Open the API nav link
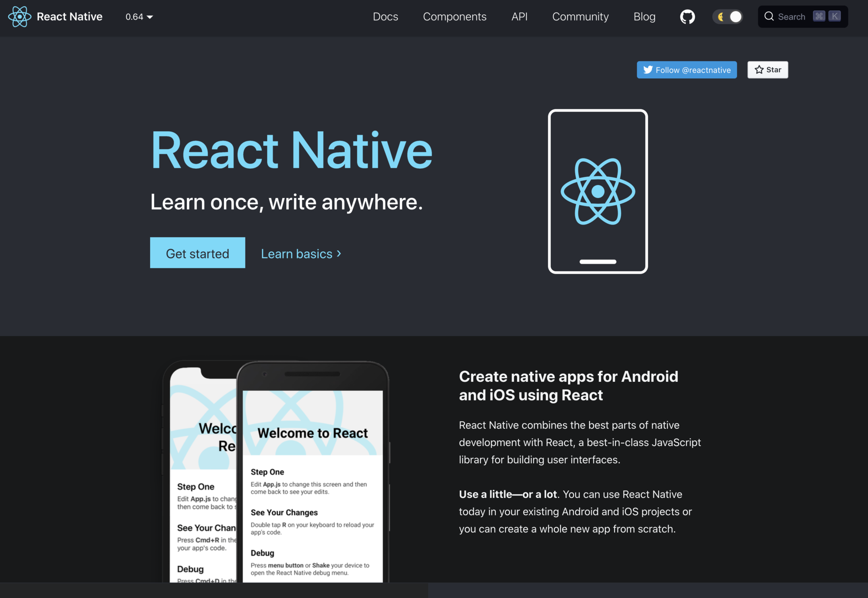Viewport: 868px width, 598px height. [519, 17]
